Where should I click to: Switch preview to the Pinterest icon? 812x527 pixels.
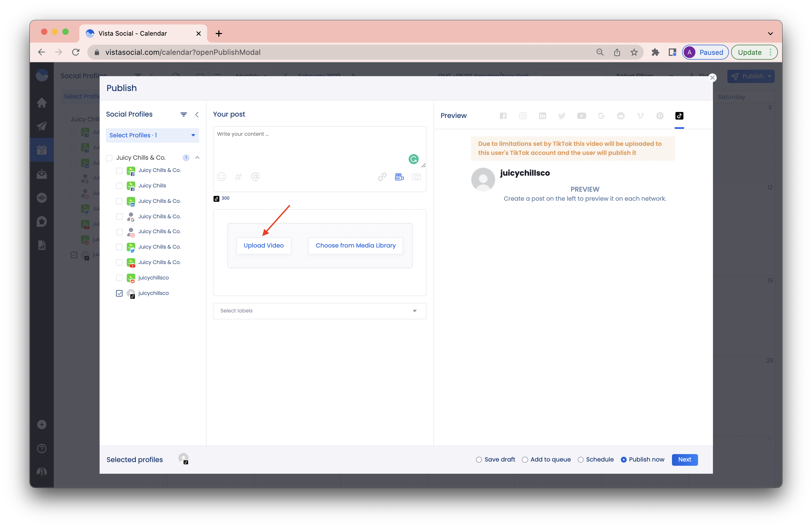click(660, 116)
